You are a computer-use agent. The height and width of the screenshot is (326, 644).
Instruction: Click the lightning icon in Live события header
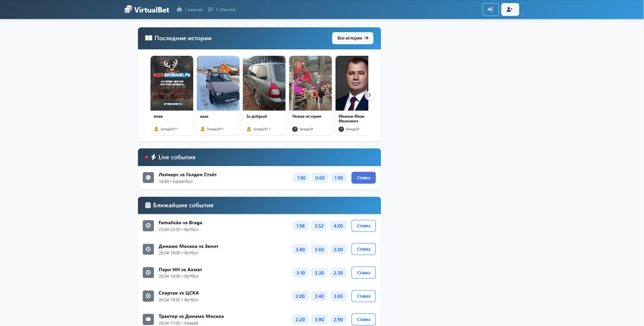(x=153, y=157)
